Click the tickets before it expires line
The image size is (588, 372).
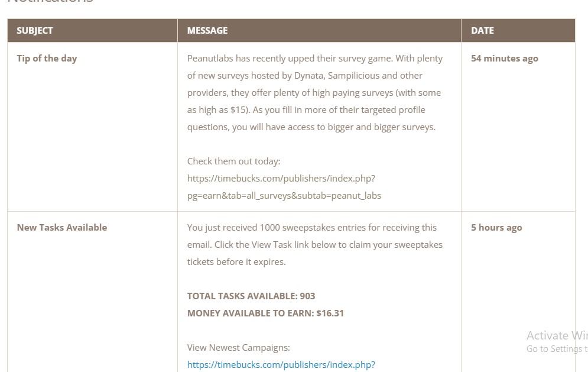236,261
